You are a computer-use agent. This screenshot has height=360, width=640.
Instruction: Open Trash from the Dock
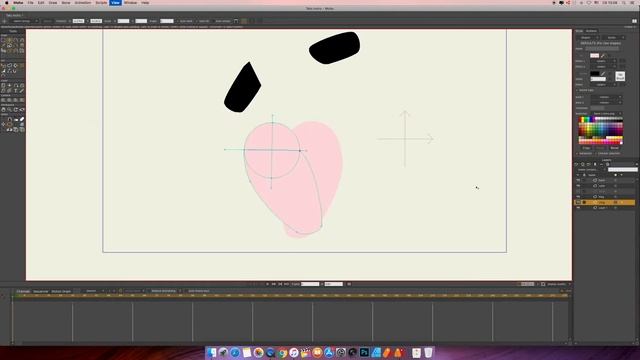pyautogui.click(x=428, y=352)
